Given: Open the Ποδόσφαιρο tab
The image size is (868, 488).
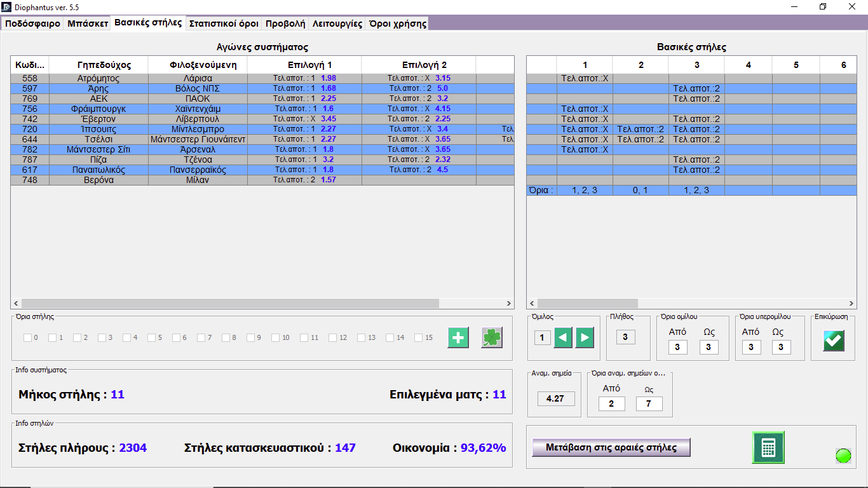Looking at the screenshot, I should [x=33, y=24].
